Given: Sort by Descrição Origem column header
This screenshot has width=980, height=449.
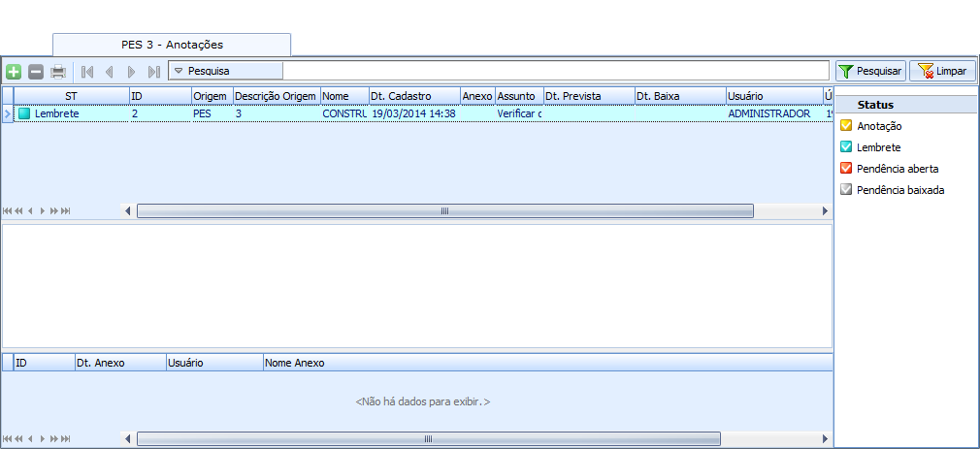Looking at the screenshot, I should 277,96.
